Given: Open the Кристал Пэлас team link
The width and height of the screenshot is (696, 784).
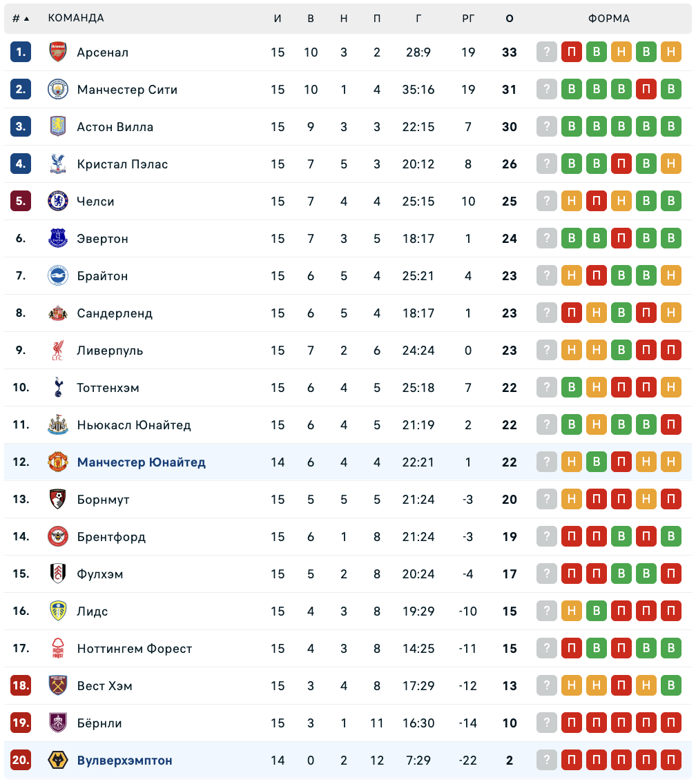Looking at the screenshot, I should click(122, 164).
